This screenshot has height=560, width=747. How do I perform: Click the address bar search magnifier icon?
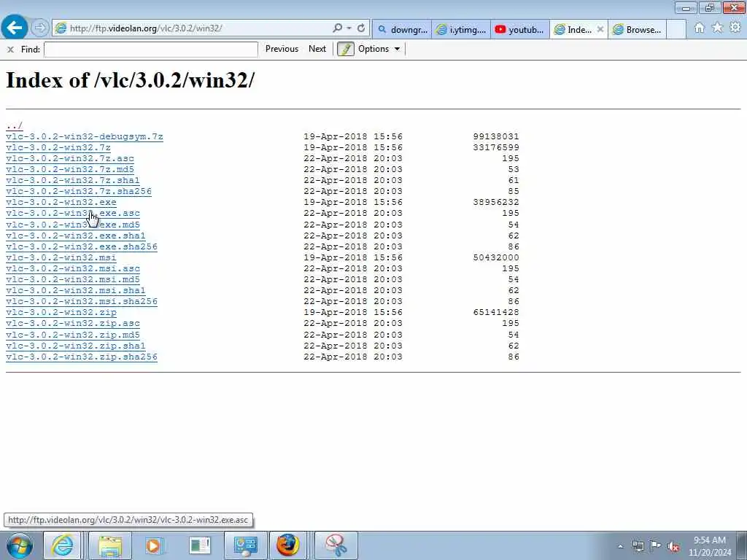click(337, 28)
